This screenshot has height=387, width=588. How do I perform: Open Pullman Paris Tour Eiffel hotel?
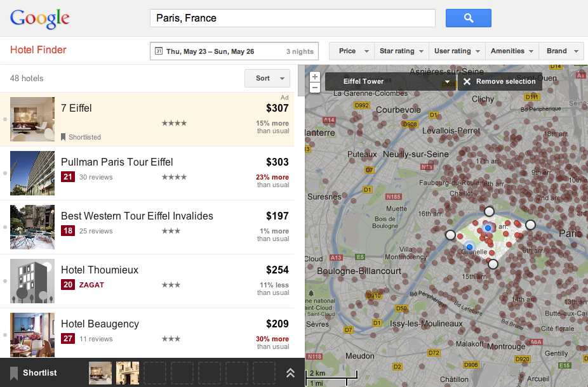click(x=117, y=162)
